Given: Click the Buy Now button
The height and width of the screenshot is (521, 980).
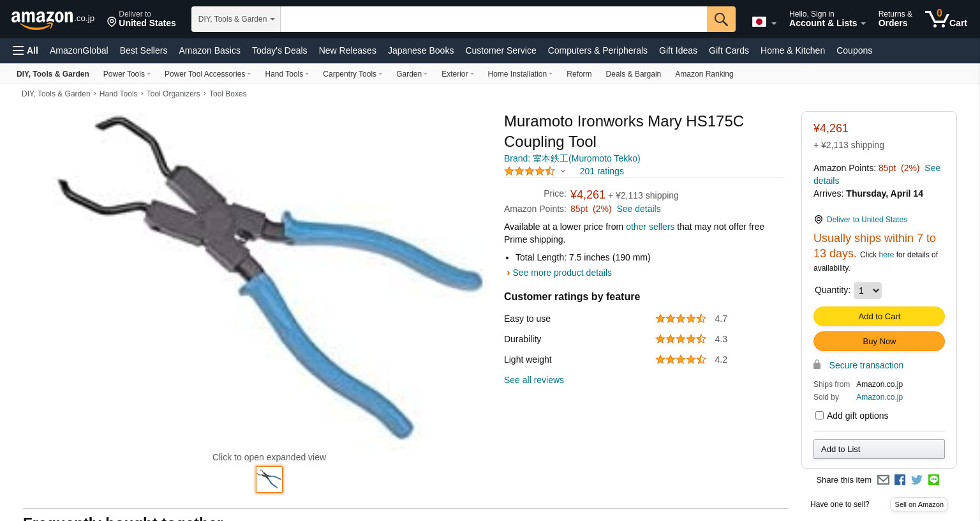Looking at the screenshot, I should (879, 342).
